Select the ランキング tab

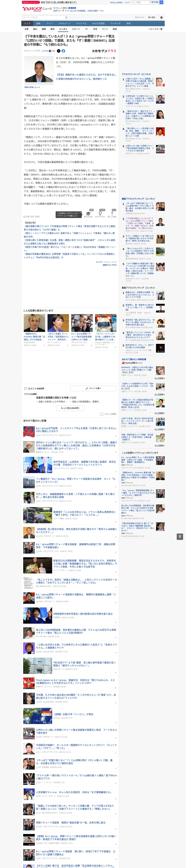(x=115, y=24)
